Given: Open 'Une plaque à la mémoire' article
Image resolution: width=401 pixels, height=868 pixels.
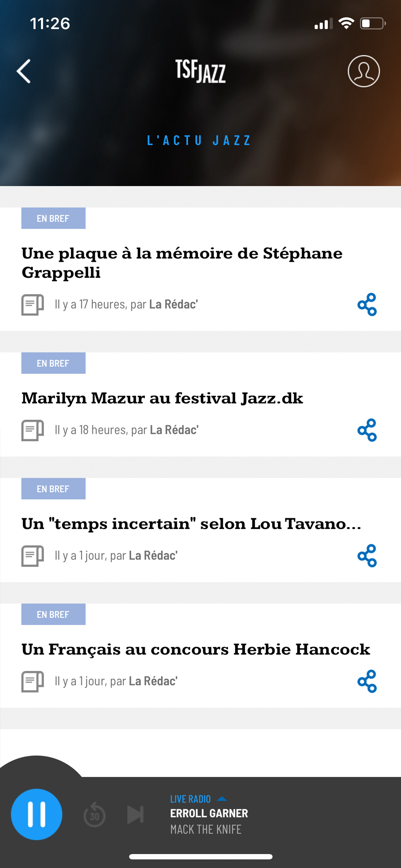Looking at the screenshot, I should [182, 263].
